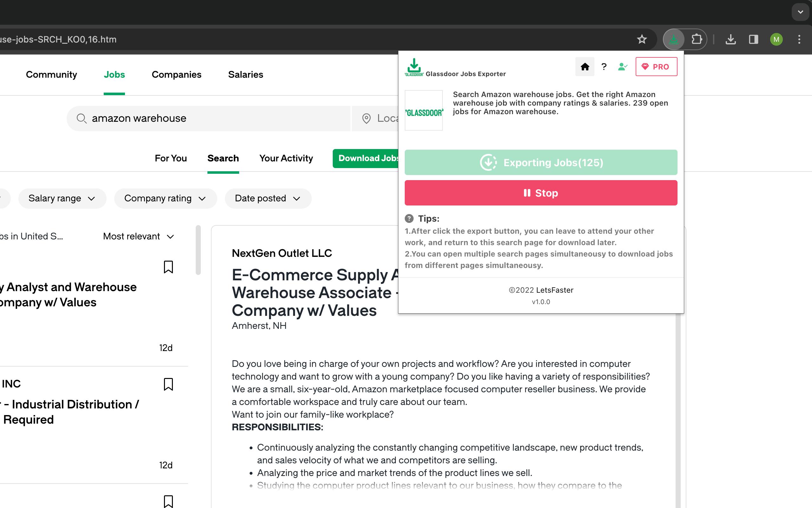Go to the Salaries tab
Viewport: 812px width, 508px height.
(x=246, y=75)
